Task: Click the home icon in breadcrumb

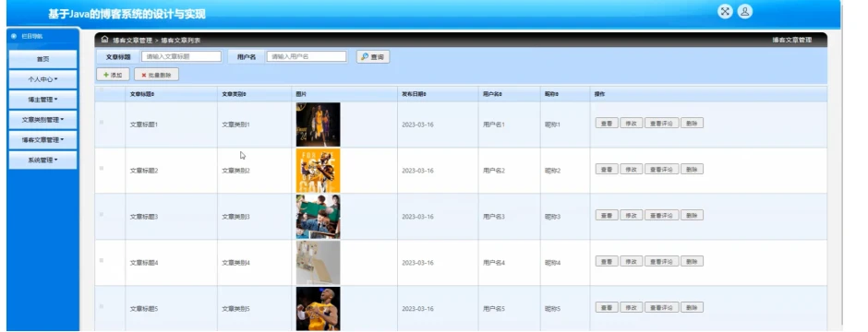Action: (x=104, y=40)
